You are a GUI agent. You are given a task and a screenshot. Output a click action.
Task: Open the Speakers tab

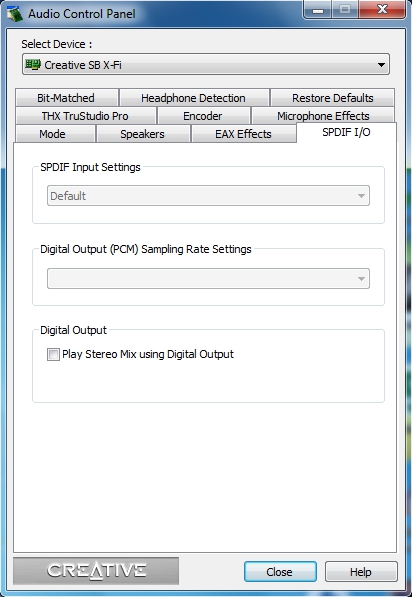coord(143,134)
